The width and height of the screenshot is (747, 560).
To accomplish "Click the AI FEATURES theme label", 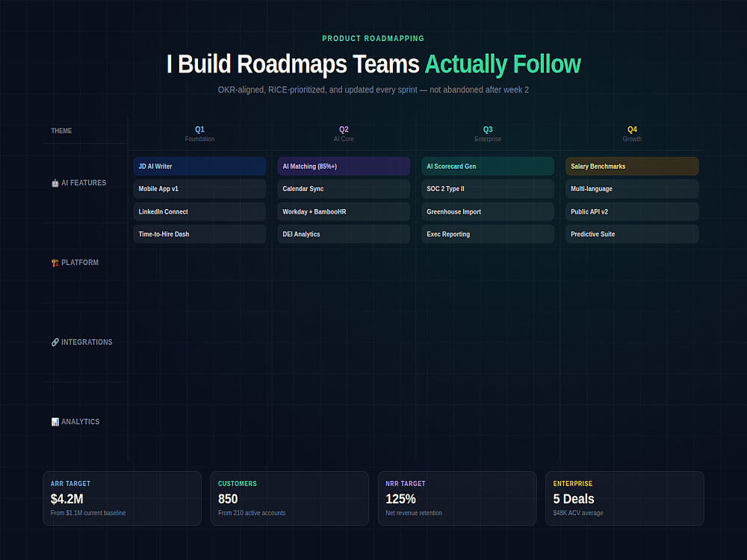I will (84, 183).
